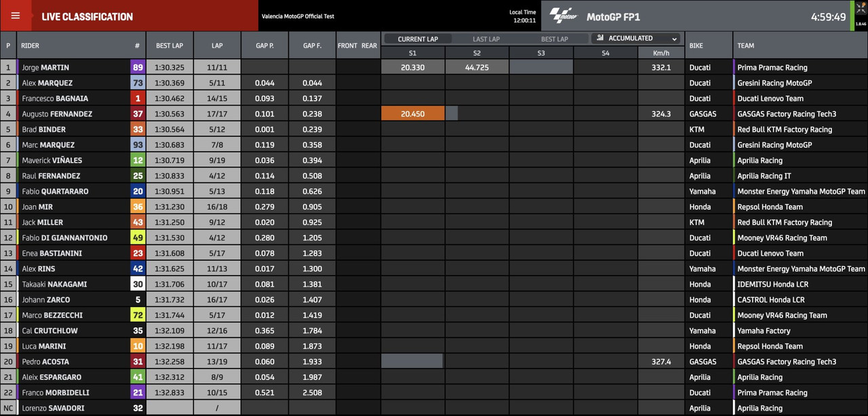Click Jack Miller's number 43 badge
Viewport: 868px width, 416px height.
point(138,222)
